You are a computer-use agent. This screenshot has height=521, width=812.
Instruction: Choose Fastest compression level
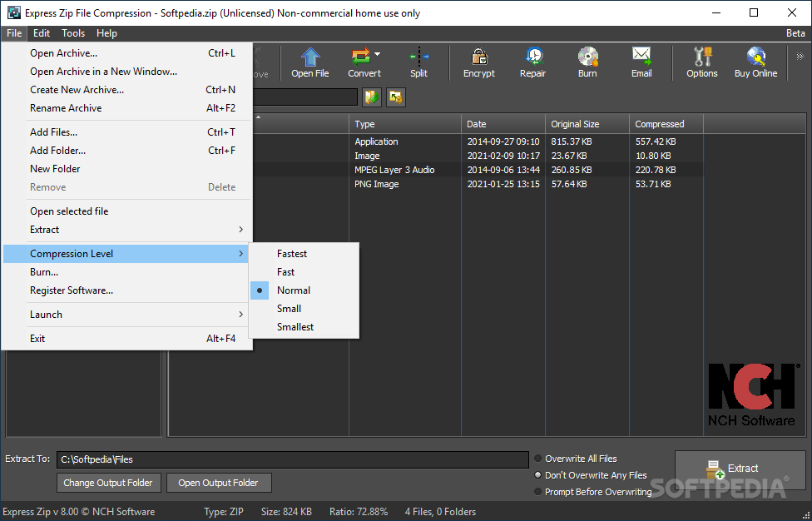304,254
